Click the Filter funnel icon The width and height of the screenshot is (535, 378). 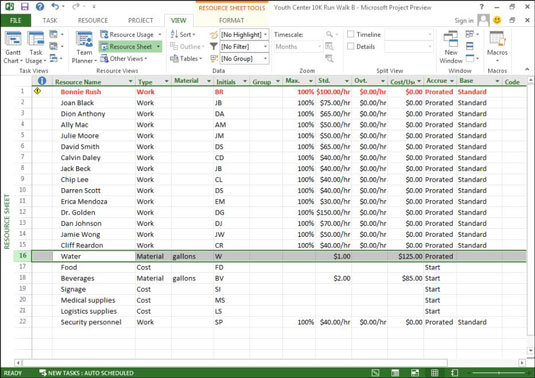click(214, 46)
